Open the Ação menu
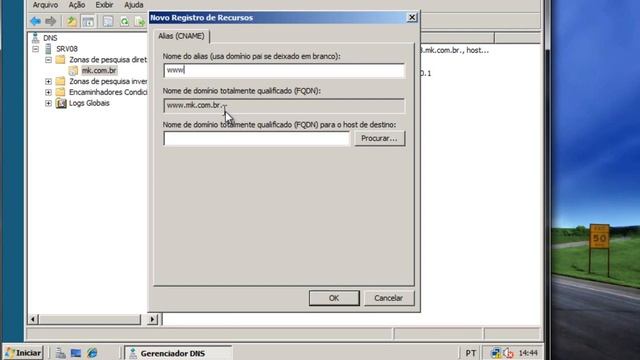 pyautogui.click(x=77, y=5)
